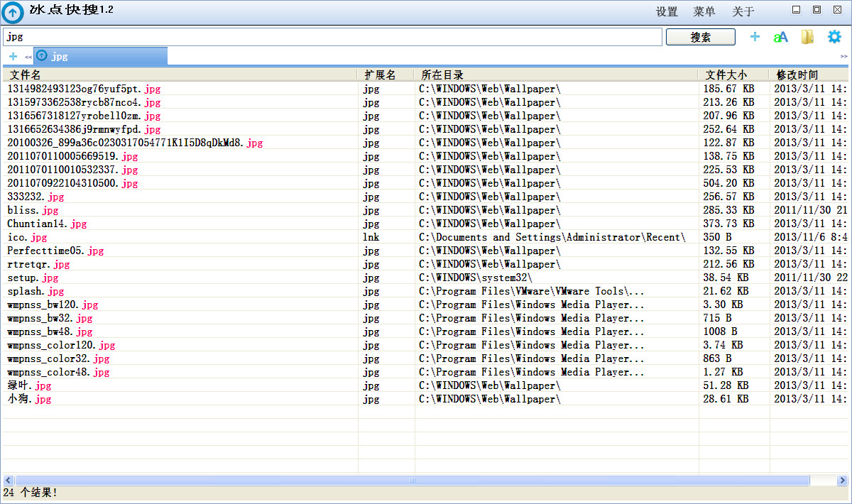Select file 2011070110010532337.jpg
Screen dimensions: 852x504
coord(72,170)
